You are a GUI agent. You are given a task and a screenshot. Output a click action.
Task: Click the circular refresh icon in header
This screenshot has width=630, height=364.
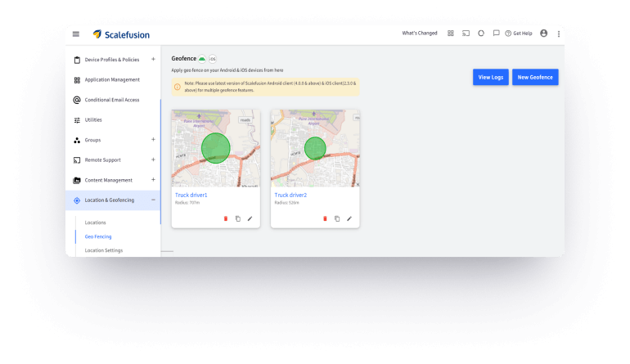click(481, 34)
